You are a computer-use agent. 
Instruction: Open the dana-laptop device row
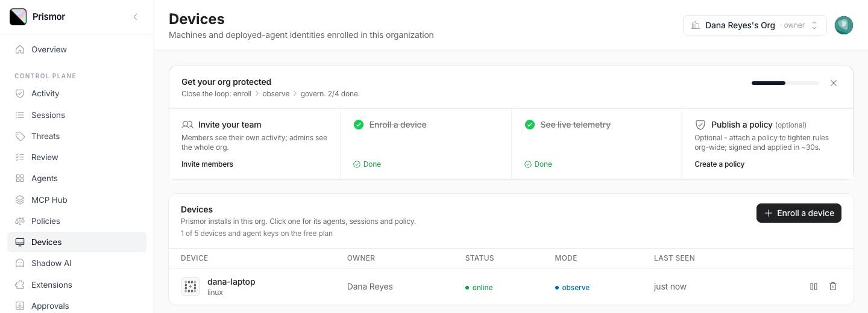click(x=511, y=287)
